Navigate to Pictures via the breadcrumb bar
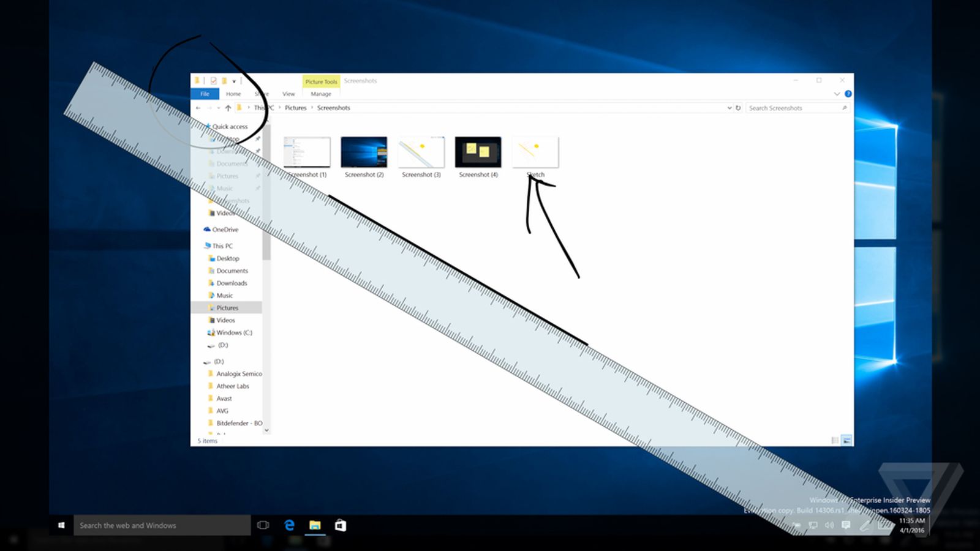This screenshot has width=980, height=551. [x=295, y=108]
